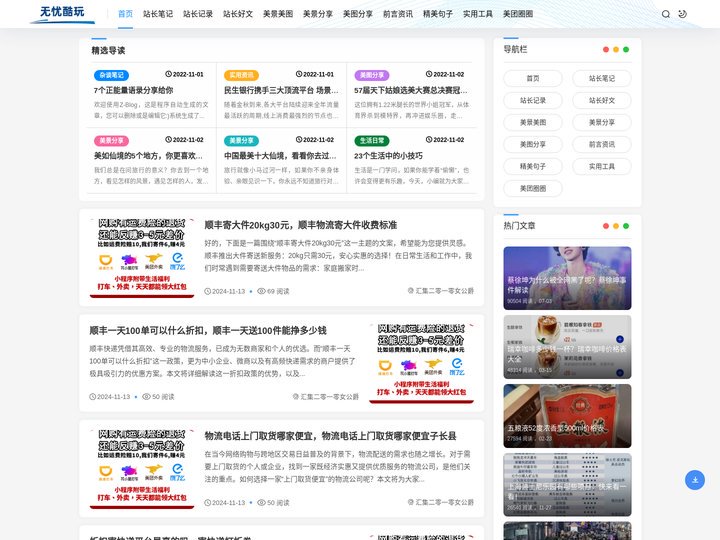
Task: Click author 汇集二零一零女公爵 on 物流电话 post
Action: pyautogui.click(x=441, y=502)
